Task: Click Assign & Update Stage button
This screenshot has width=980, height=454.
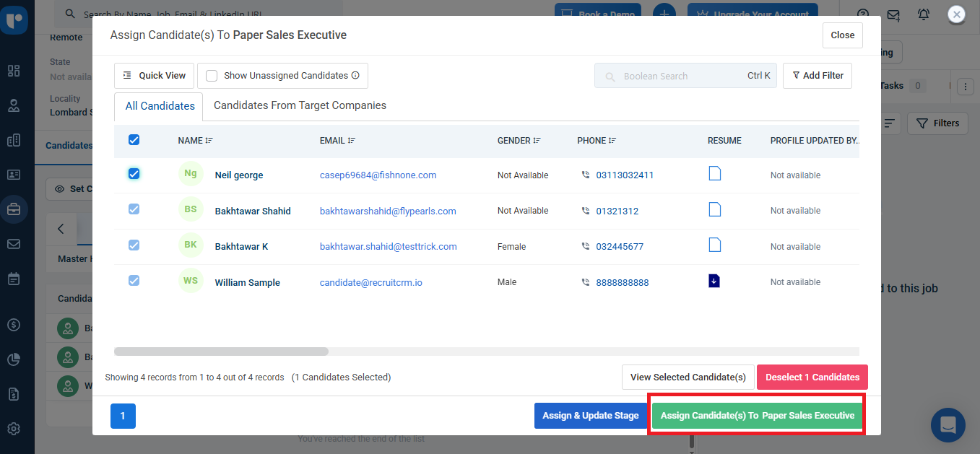Action: point(591,416)
